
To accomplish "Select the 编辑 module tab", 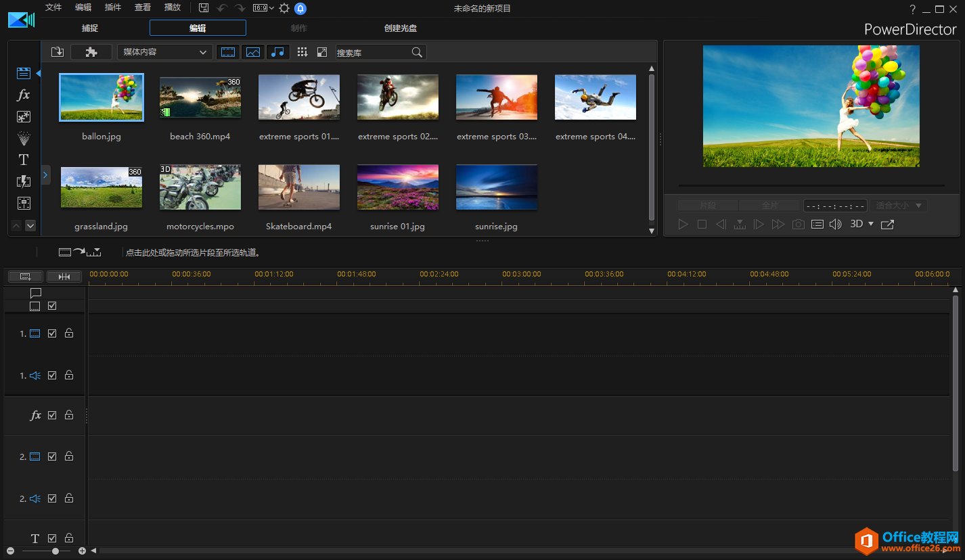I will tap(198, 28).
